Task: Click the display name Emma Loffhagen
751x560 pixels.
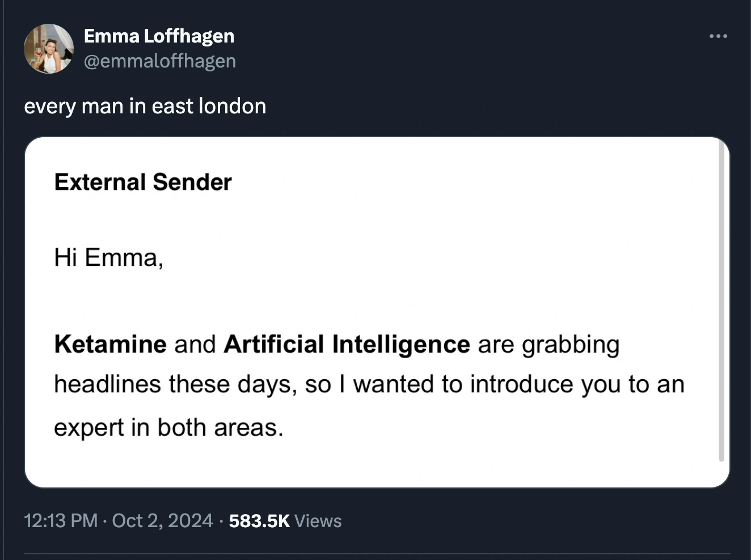Action: click(x=159, y=36)
